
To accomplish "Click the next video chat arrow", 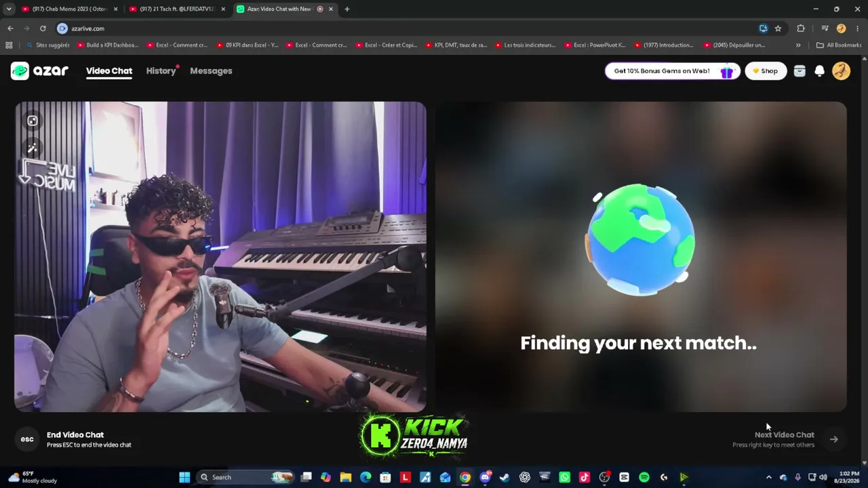I will tap(834, 439).
